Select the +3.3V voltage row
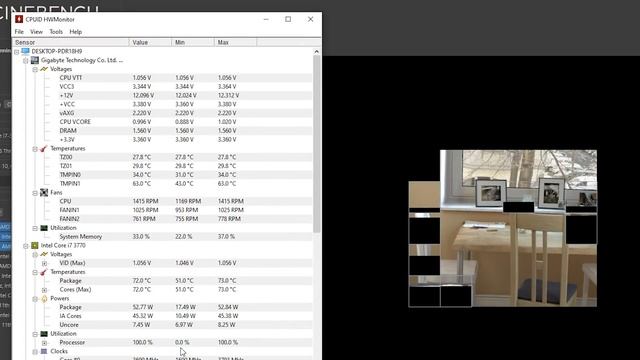The width and height of the screenshot is (640, 360). (162, 140)
